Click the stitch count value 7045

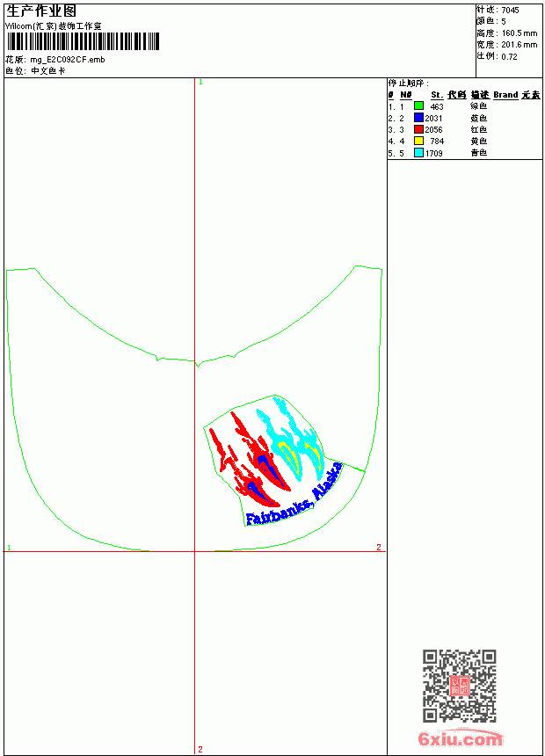coord(510,10)
